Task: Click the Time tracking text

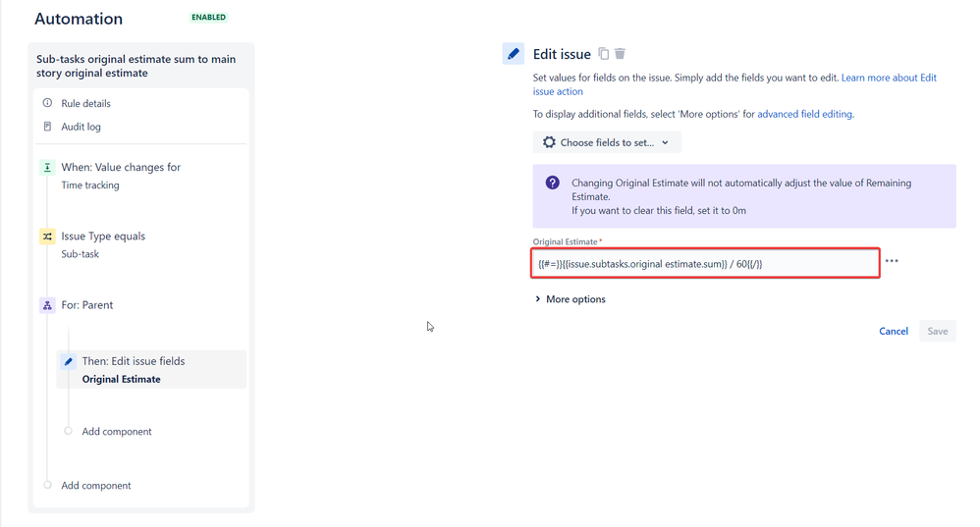Action: (90, 184)
